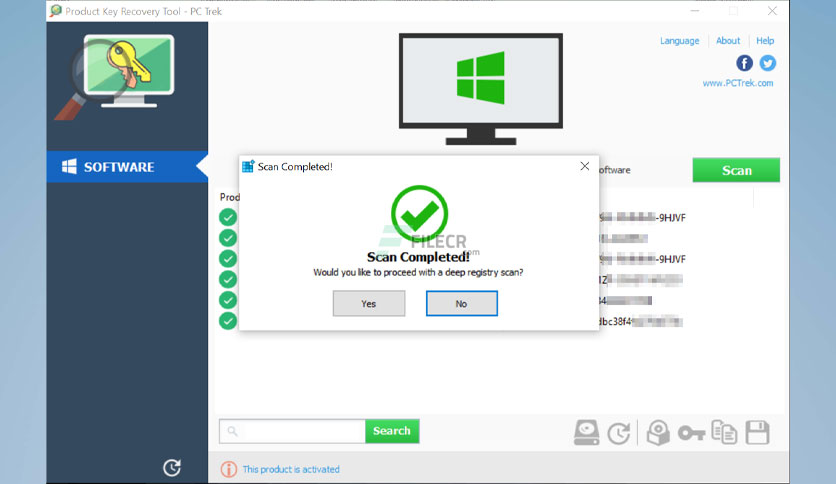Click the floppy disk save icon
Viewport: 836px width, 484px height.
[757, 432]
